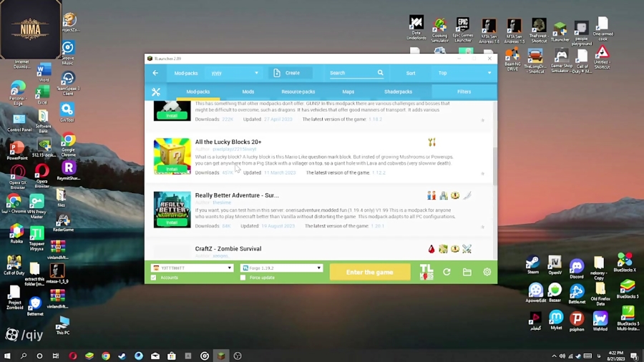Click map icon on CraftZ row
Screen dimensions: 644x362
[443, 249]
